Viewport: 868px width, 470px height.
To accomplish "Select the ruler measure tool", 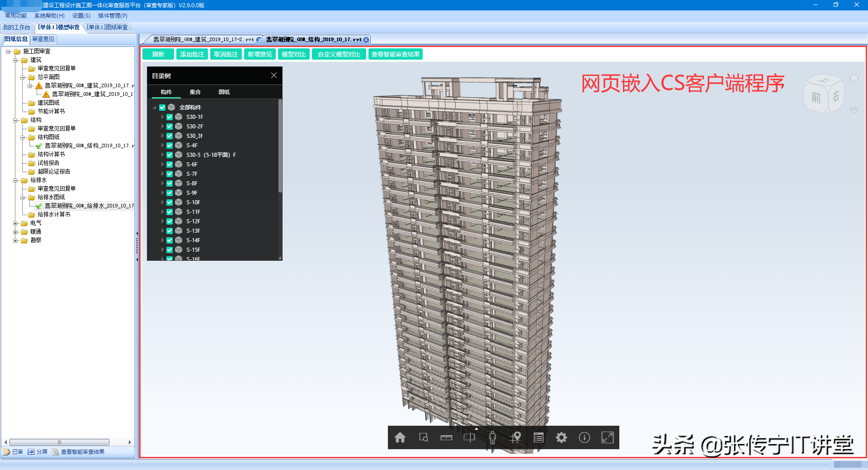I will click(x=446, y=437).
